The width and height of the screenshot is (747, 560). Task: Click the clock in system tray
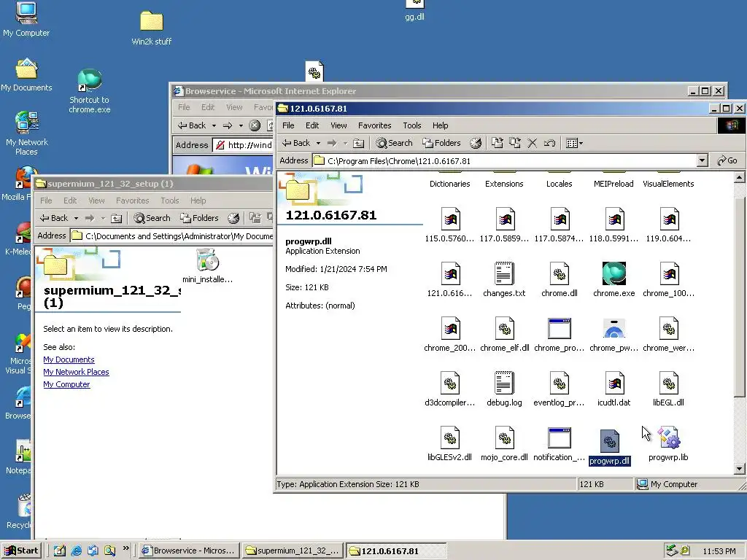click(x=719, y=551)
